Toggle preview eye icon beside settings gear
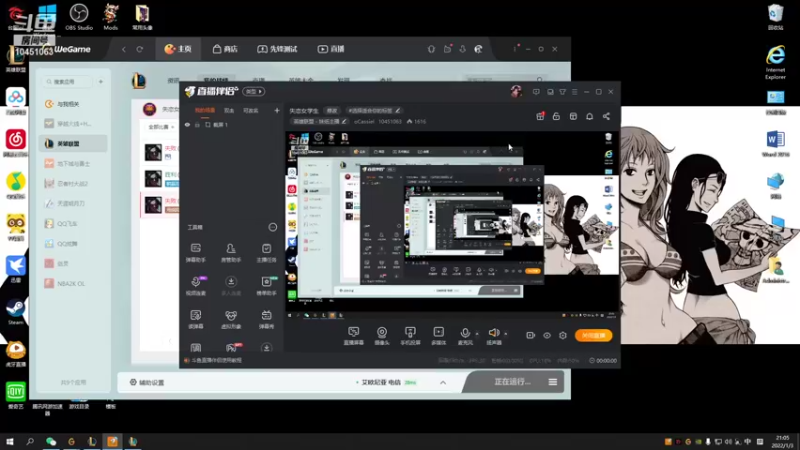This screenshot has width=800, height=450. click(546, 335)
